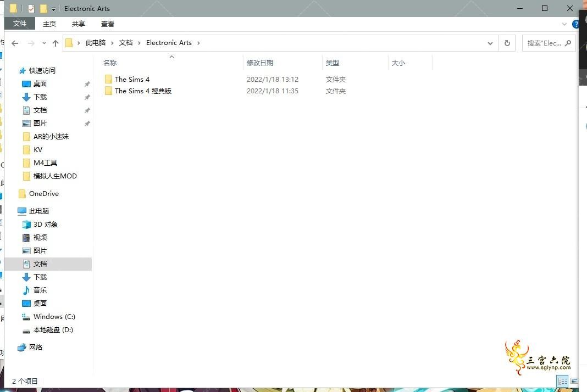Image resolution: width=587 pixels, height=392 pixels.
Task: Select 下载 under 此电脑
Action: [x=40, y=277]
